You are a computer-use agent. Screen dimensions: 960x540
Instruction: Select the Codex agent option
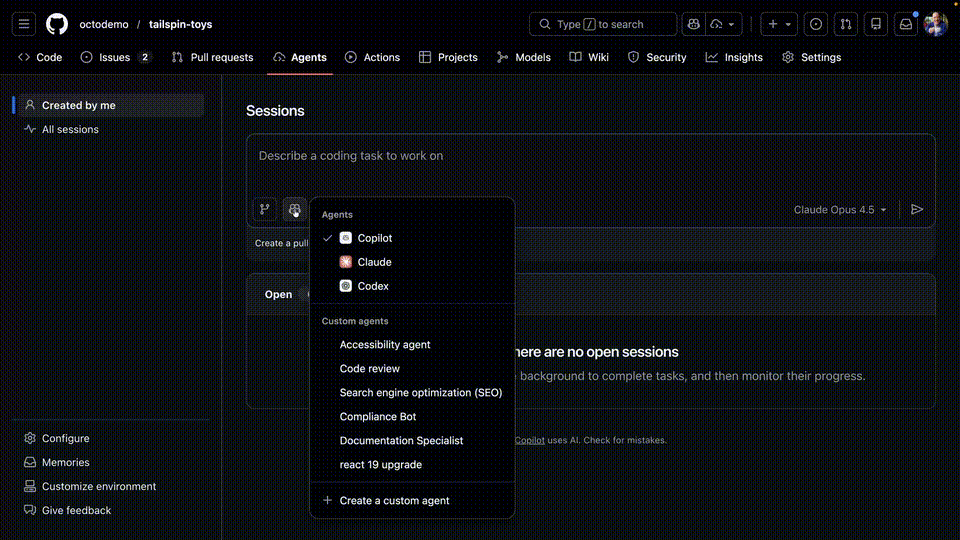point(373,286)
